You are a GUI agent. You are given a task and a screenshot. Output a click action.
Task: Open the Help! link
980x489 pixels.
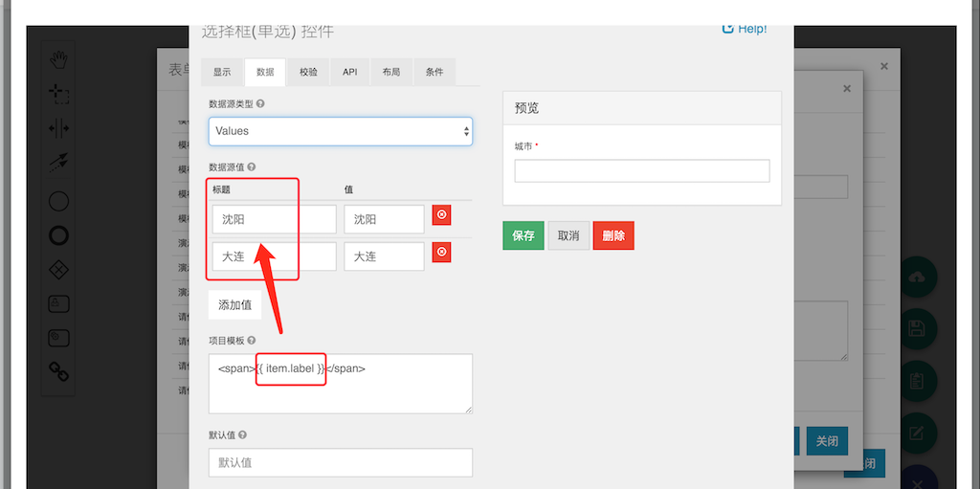(744, 29)
